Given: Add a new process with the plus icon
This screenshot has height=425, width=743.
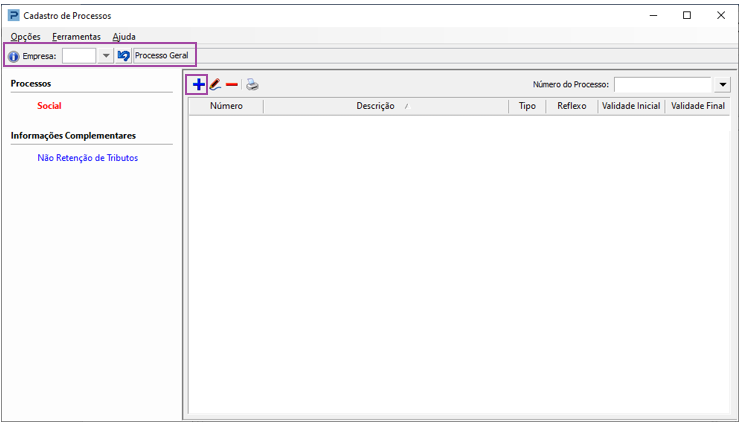Looking at the screenshot, I should pyautogui.click(x=198, y=85).
